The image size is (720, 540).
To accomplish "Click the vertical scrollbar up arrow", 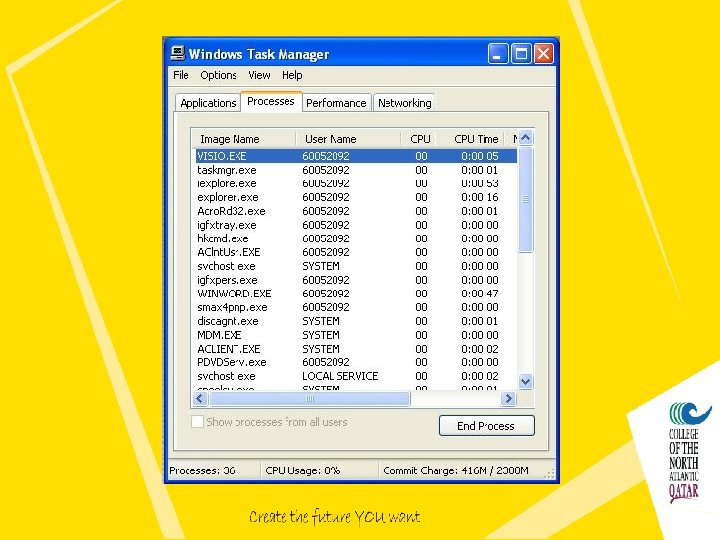I will click(526, 138).
